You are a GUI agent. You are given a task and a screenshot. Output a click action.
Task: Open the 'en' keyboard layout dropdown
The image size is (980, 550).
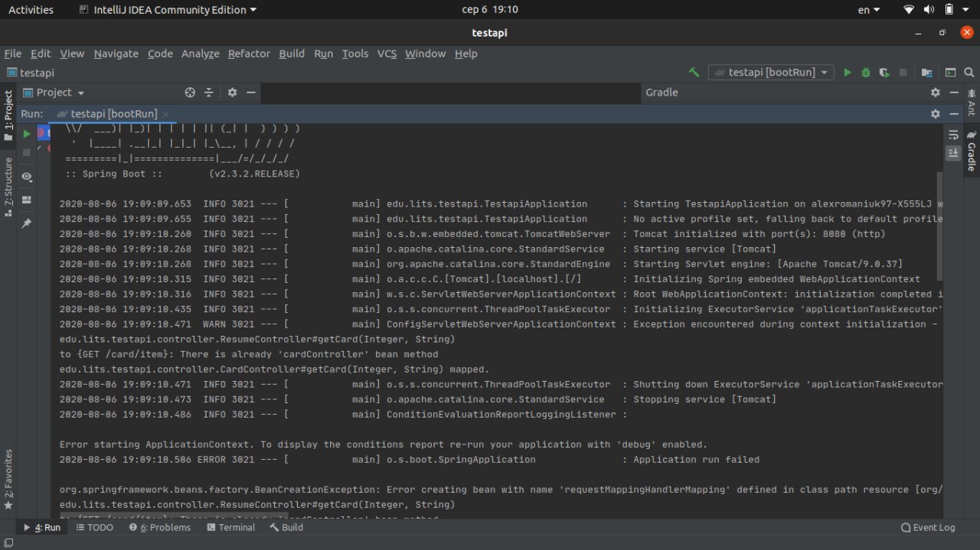tap(869, 10)
